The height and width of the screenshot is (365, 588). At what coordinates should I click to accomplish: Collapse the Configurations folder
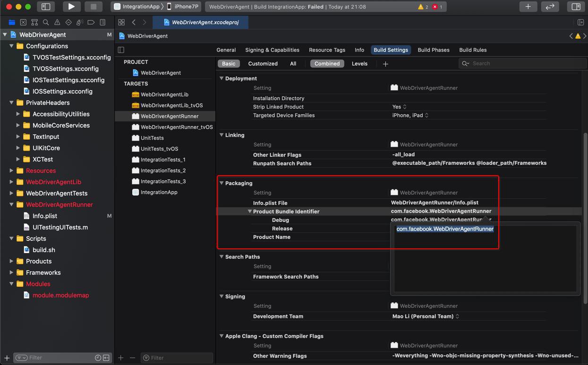click(x=11, y=46)
